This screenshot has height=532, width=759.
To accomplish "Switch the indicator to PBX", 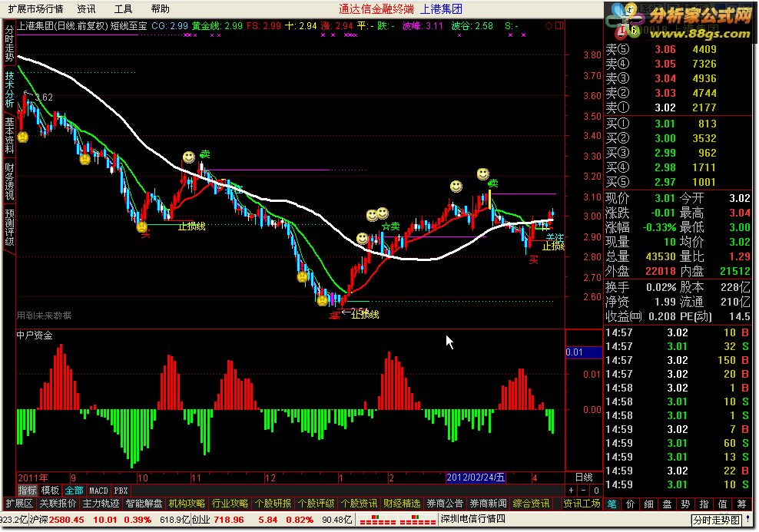I will tap(121, 491).
